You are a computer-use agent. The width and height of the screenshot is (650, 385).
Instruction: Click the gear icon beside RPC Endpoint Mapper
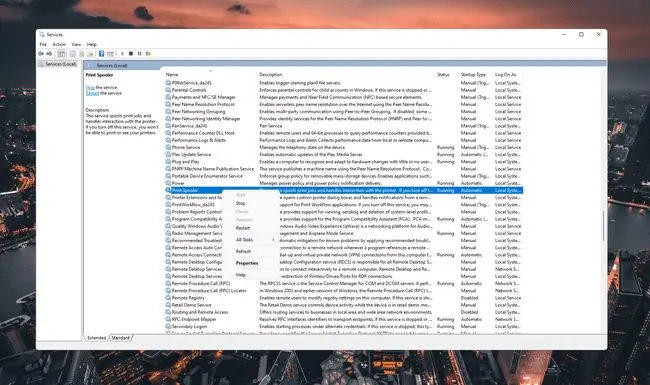click(x=168, y=319)
